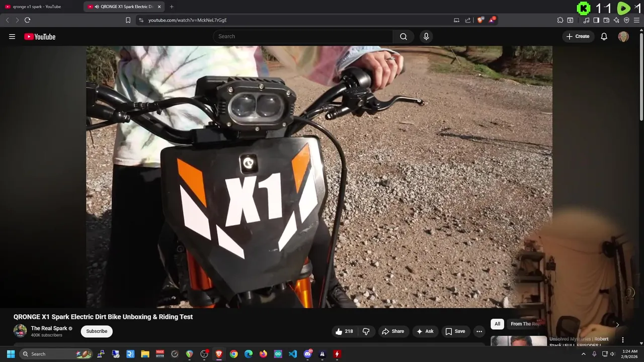Open options for Unsolved Mysteries suggested video

coord(622,340)
